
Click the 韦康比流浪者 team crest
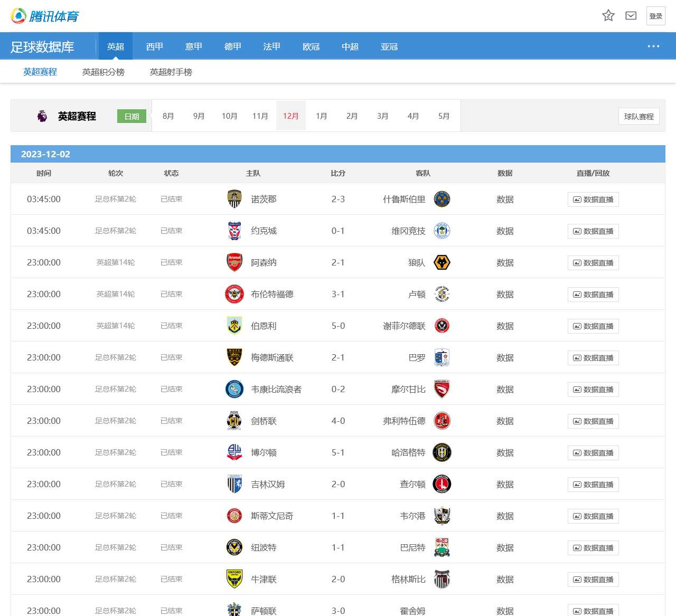tap(234, 389)
